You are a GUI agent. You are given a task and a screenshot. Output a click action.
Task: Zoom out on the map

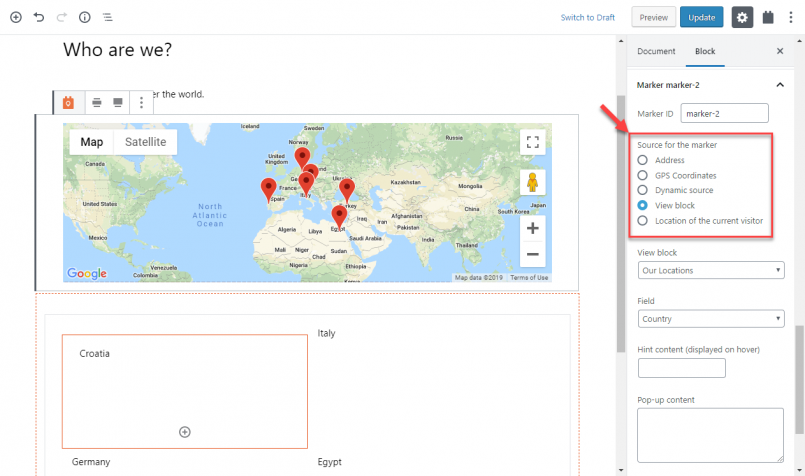[x=532, y=254]
